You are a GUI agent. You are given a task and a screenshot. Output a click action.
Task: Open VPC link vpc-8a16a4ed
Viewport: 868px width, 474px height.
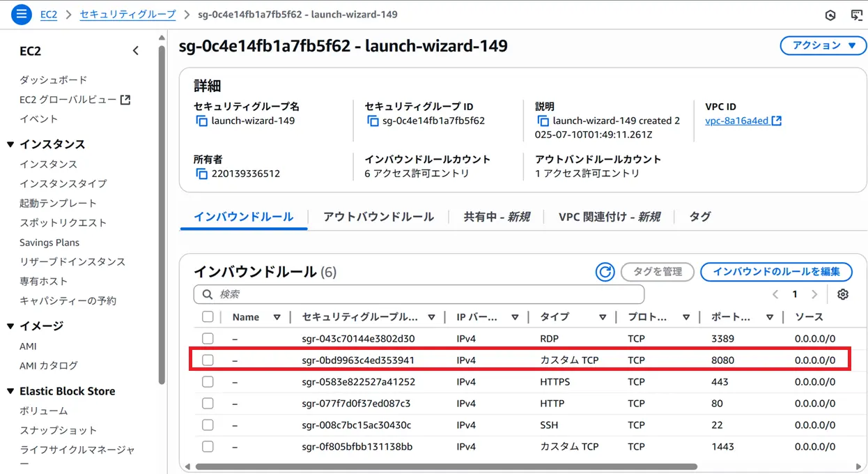point(737,121)
